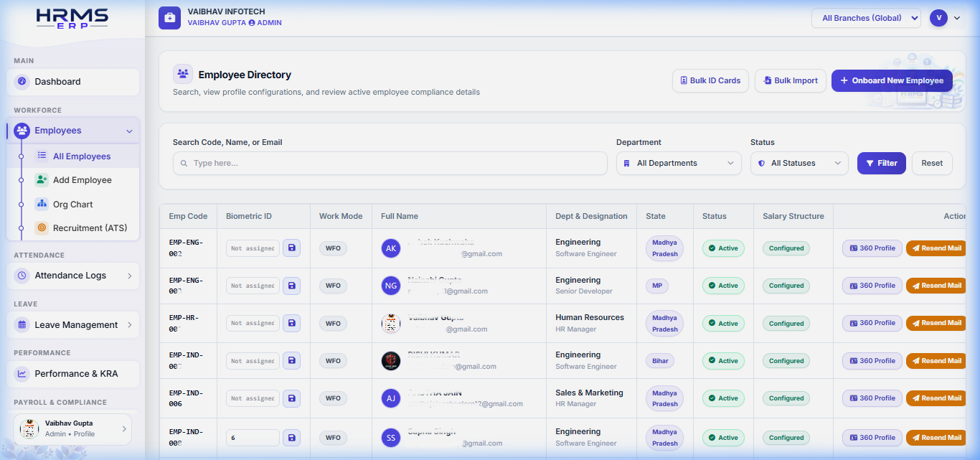Click the briefcase company icon in header

click(x=170, y=18)
